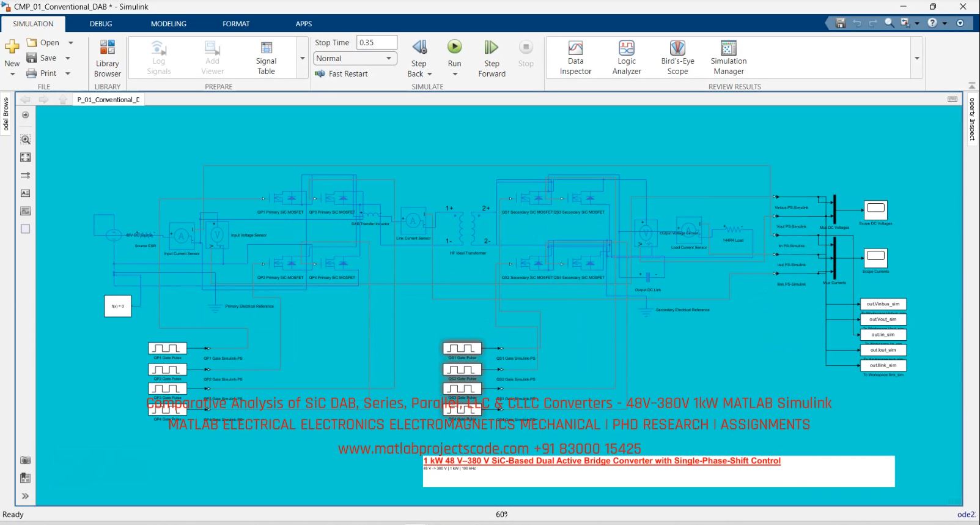Click the Stop Time input field
Screen dimensions: 980x525
coord(377,42)
